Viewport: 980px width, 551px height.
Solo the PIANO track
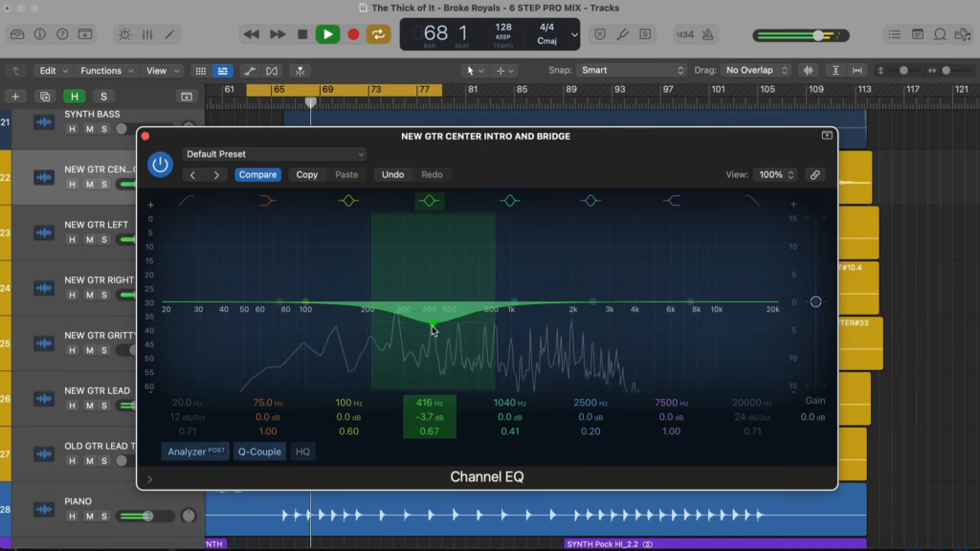tap(103, 516)
